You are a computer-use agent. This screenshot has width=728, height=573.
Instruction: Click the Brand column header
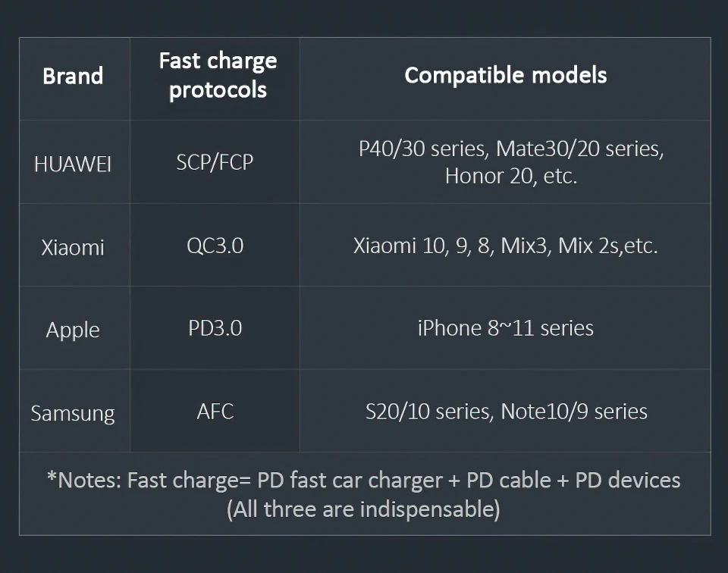pyautogui.click(x=73, y=76)
